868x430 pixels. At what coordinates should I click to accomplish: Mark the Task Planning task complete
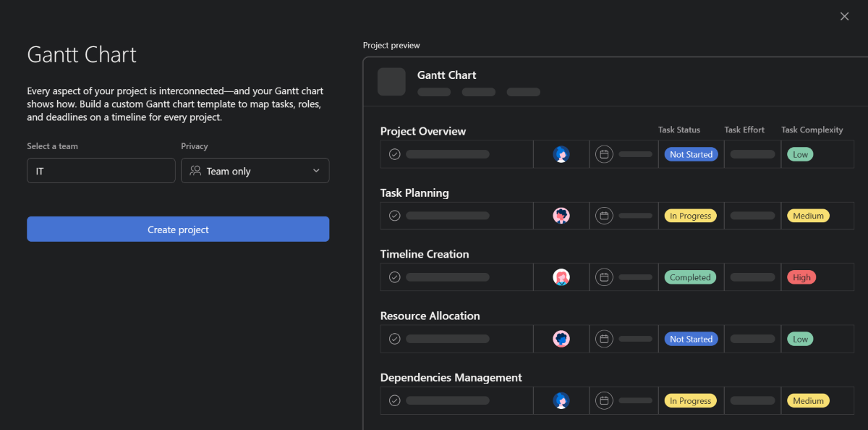click(394, 216)
